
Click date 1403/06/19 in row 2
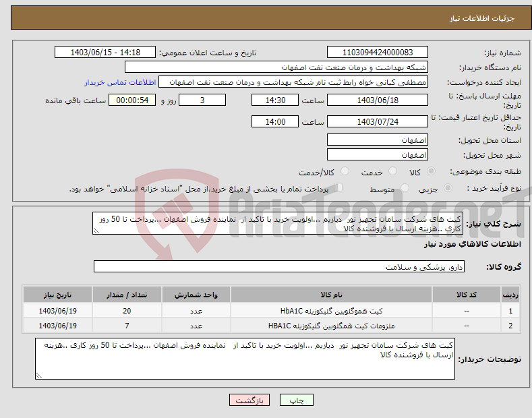(58, 326)
